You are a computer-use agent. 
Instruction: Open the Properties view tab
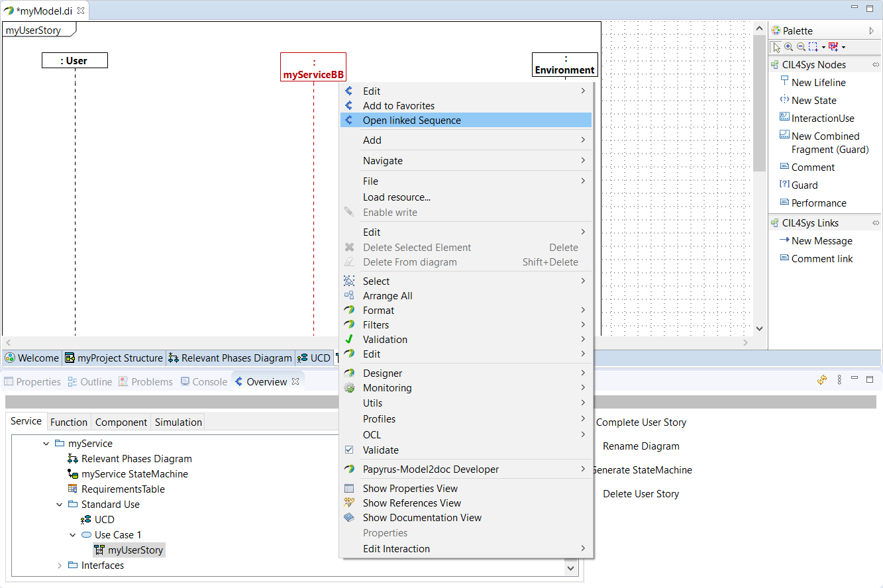tap(32, 382)
